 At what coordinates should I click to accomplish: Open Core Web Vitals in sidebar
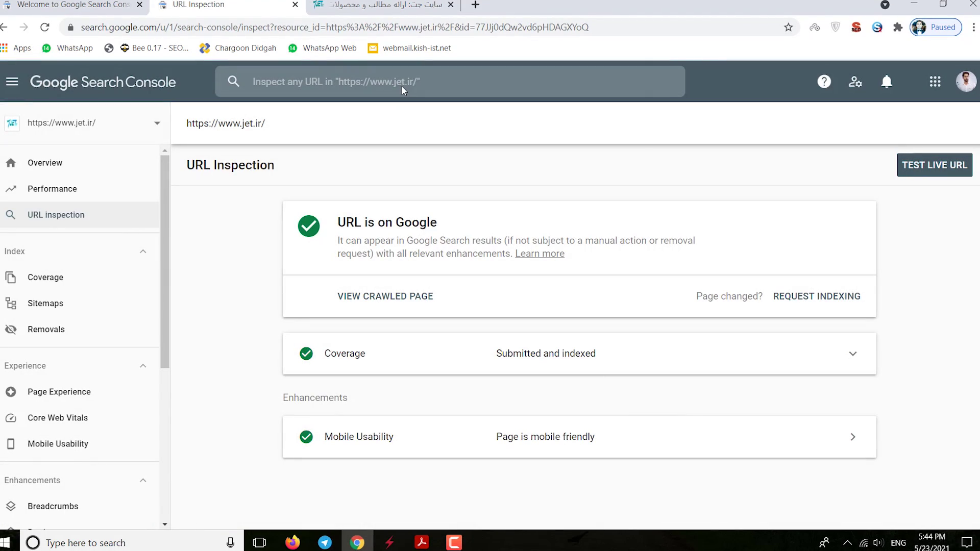[57, 417]
